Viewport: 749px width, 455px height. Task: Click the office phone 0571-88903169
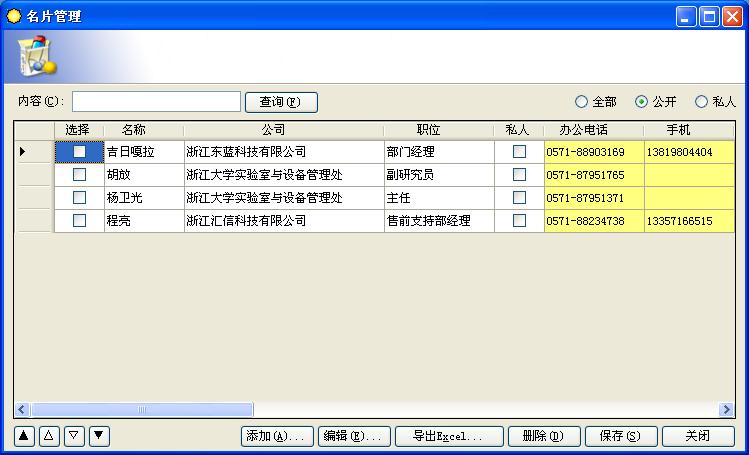[594, 152]
